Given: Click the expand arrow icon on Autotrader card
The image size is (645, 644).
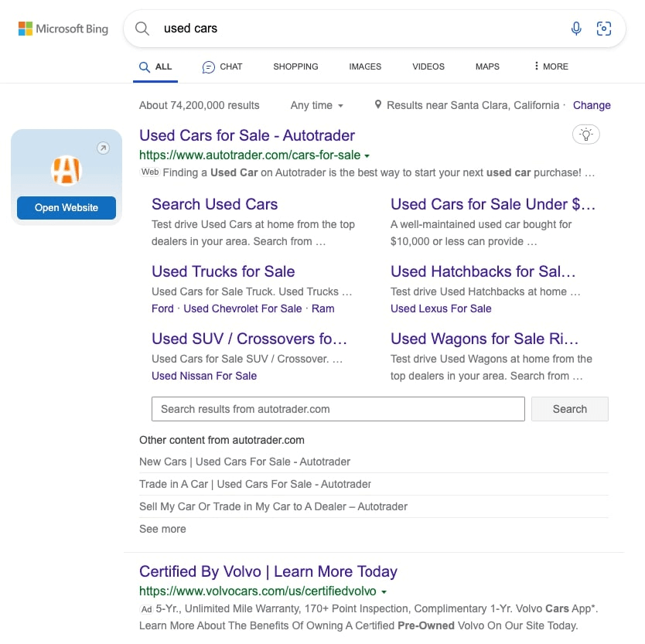Looking at the screenshot, I should click(x=104, y=148).
